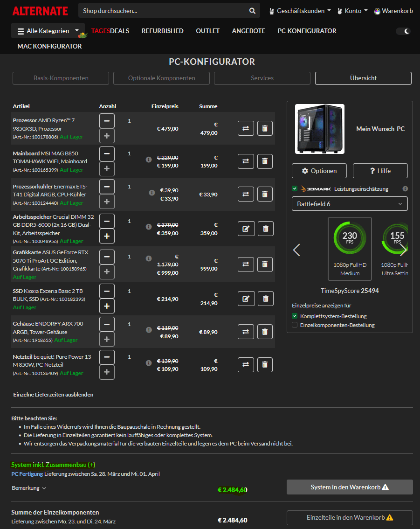Swap the ASUS RTX 5070 Ti graphics card
The image size is (420, 529).
(x=246, y=264)
